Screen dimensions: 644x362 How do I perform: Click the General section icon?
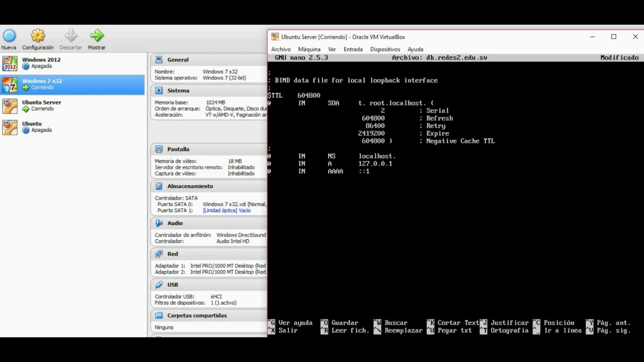click(x=159, y=59)
